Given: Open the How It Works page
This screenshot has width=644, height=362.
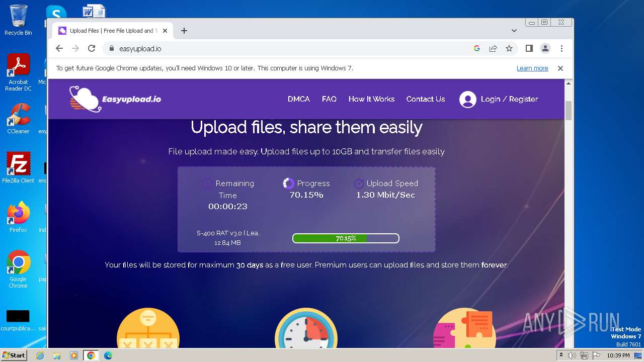Looking at the screenshot, I should [371, 99].
